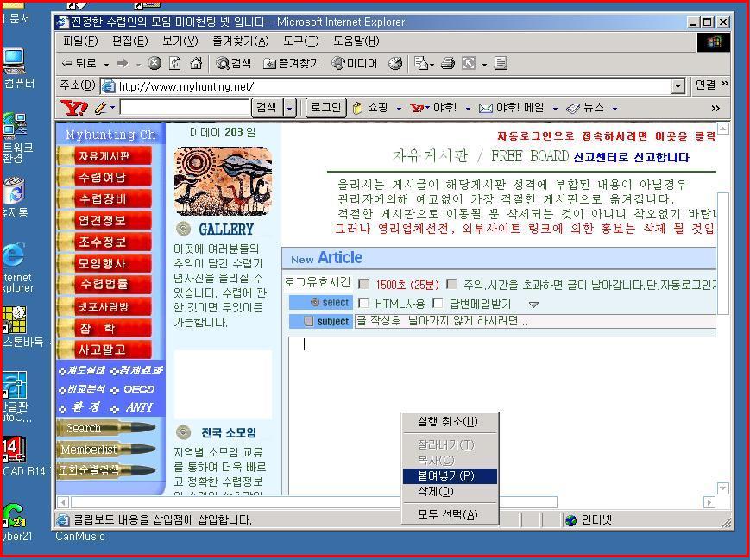750x560 pixels.
Task: Click the Refresh page icon
Action: [x=175, y=63]
